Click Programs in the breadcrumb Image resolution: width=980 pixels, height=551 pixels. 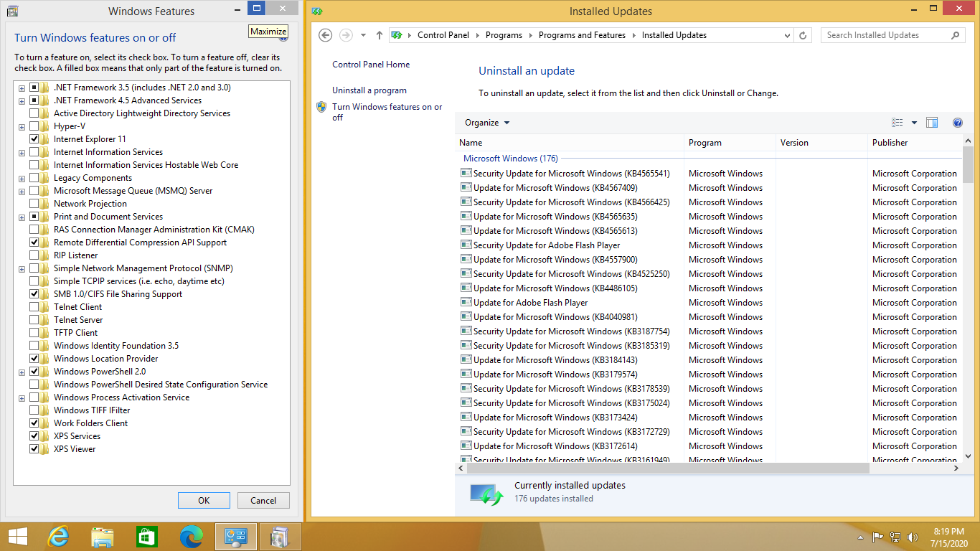504,35
